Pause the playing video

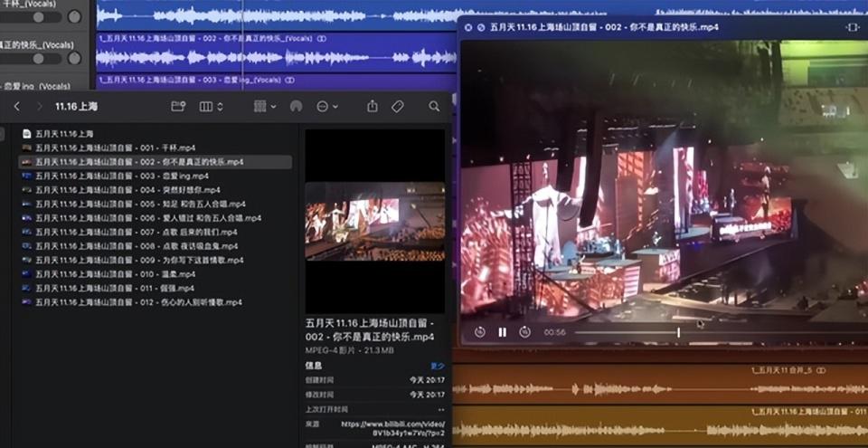[x=503, y=332]
